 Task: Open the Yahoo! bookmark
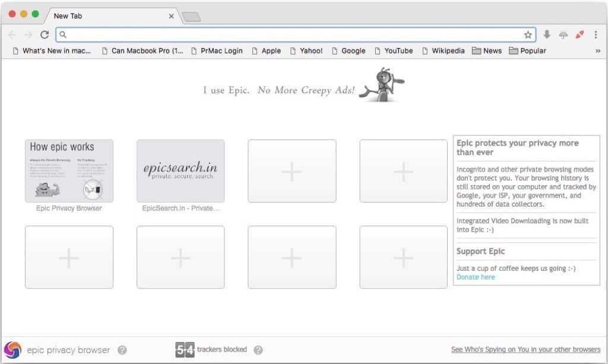(x=306, y=51)
